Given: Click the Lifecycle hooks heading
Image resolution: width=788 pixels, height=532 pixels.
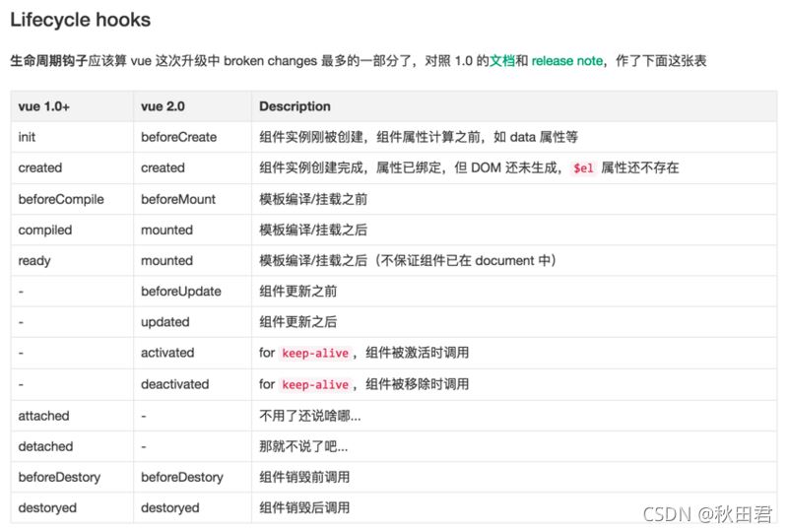Looking at the screenshot, I should [81, 20].
